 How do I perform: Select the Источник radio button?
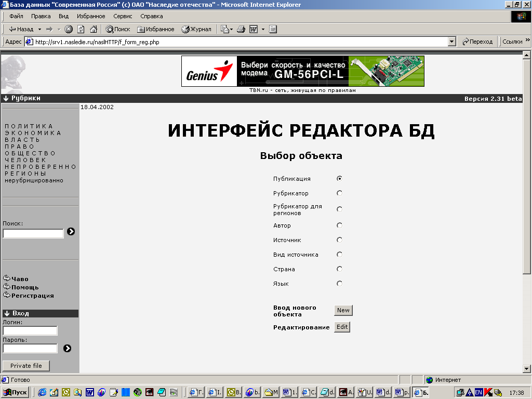tap(339, 240)
